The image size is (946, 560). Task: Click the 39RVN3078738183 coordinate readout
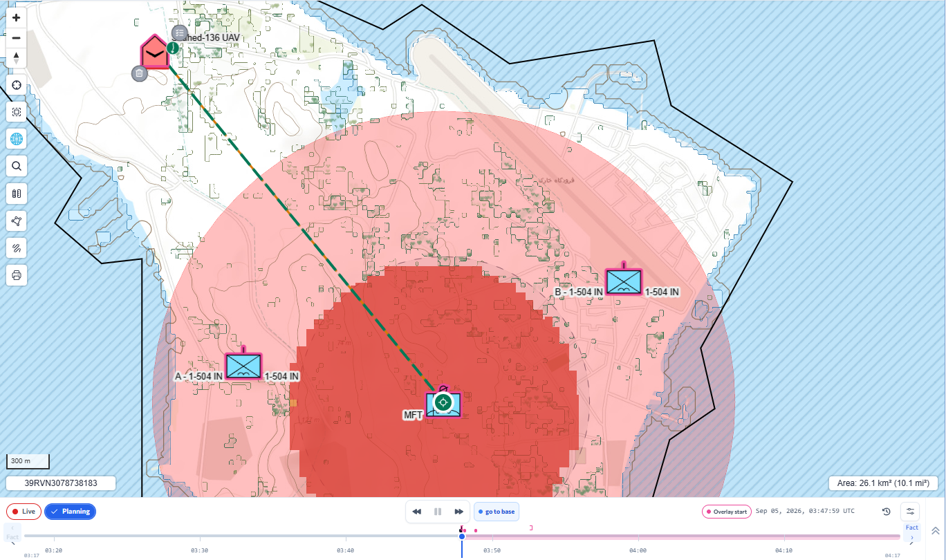pyautogui.click(x=61, y=483)
